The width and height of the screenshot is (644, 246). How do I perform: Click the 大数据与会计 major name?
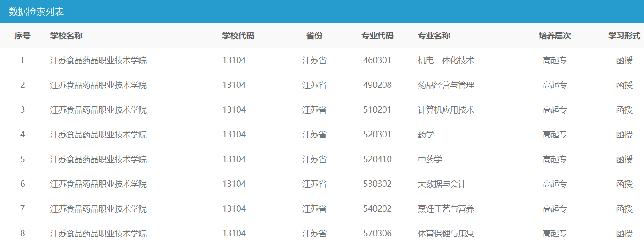tap(442, 184)
